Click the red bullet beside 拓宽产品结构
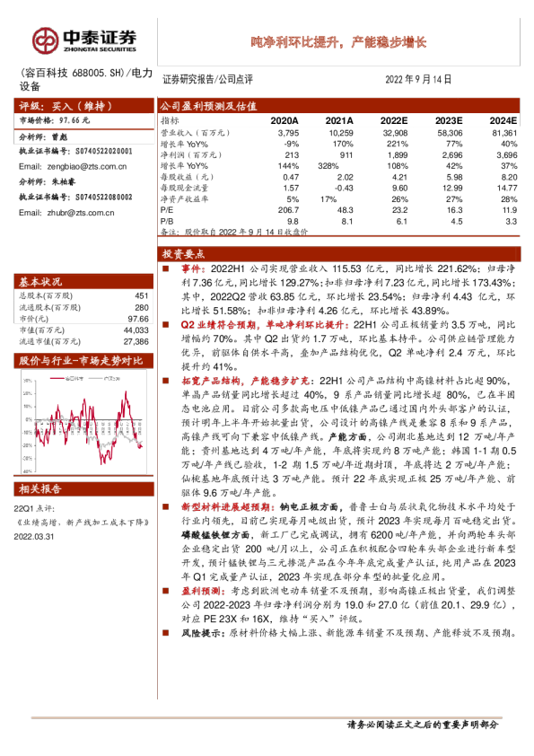Image resolution: width=534 pixels, height=756 pixels. tap(166, 381)
